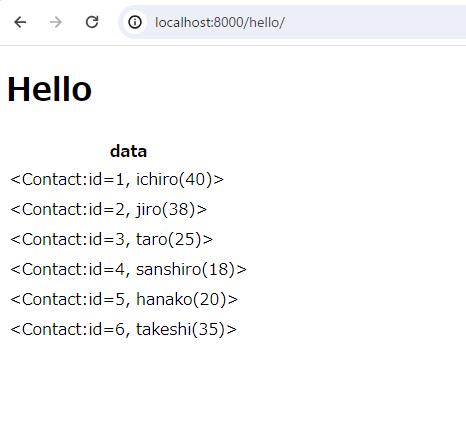The height and width of the screenshot is (430, 466).
Task: Click the hello path in the URL
Action: click(264, 23)
